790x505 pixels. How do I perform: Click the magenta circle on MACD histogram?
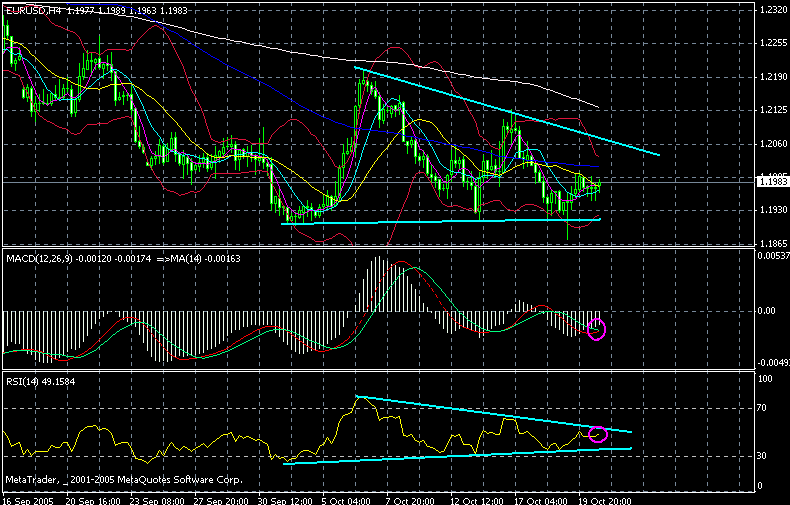598,328
